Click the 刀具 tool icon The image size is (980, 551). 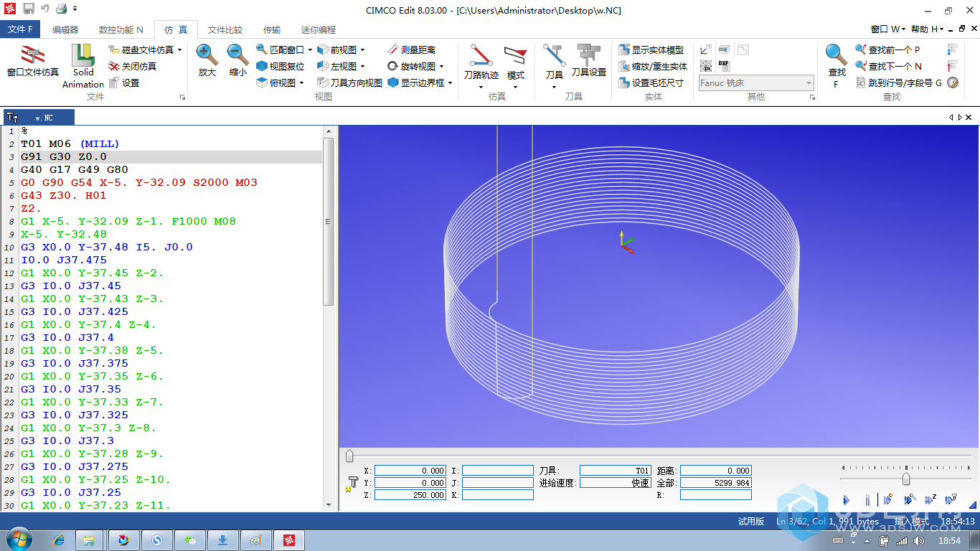tap(554, 62)
